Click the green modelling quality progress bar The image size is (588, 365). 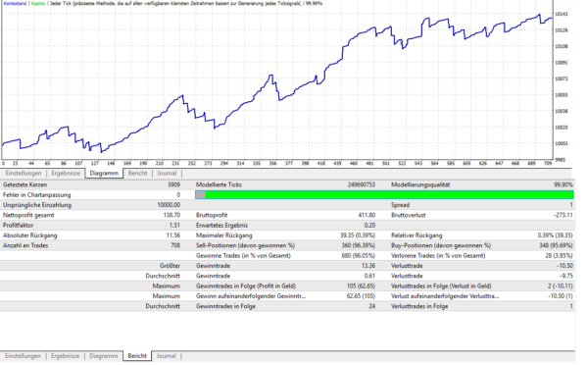click(389, 194)
